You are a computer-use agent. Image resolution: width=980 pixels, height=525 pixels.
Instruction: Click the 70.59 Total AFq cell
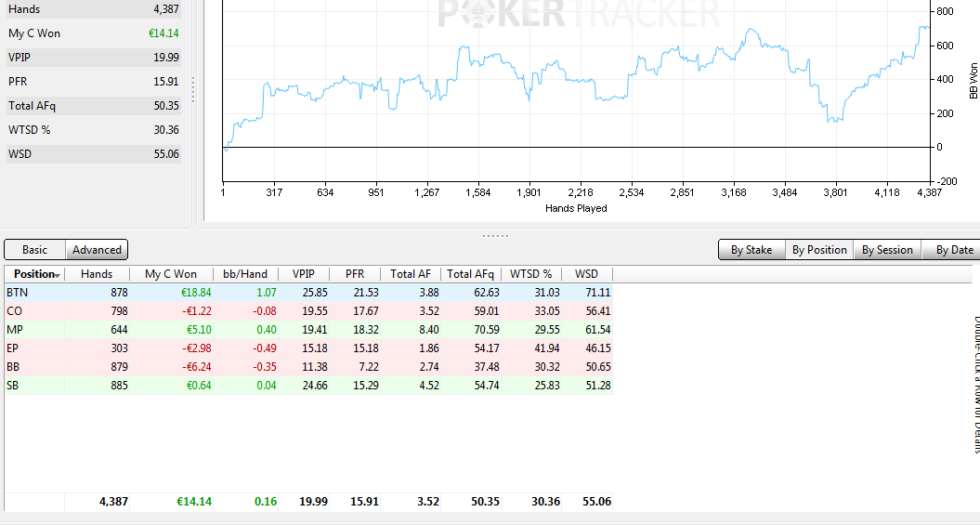pos(486,329)
